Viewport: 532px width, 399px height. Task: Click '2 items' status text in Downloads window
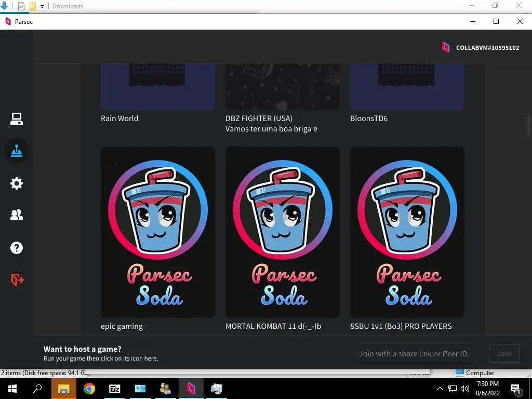[x=11, y=373]
